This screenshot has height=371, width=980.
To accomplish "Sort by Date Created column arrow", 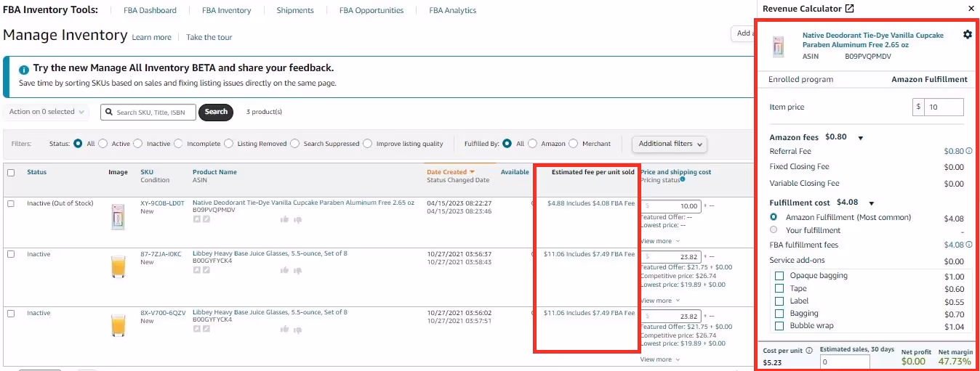I will click(472, 172).
